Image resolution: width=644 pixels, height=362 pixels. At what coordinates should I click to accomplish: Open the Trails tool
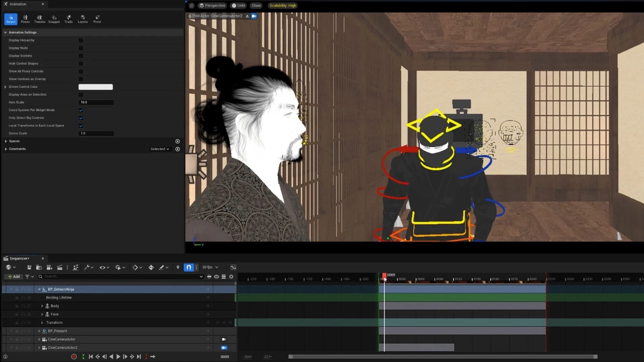(x=68, y=18)
